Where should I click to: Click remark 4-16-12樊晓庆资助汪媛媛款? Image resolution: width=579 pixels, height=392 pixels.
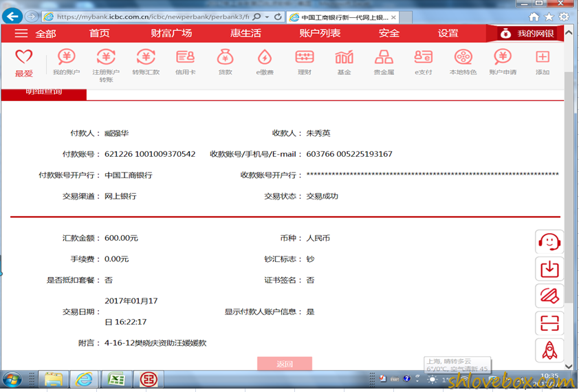155,343
